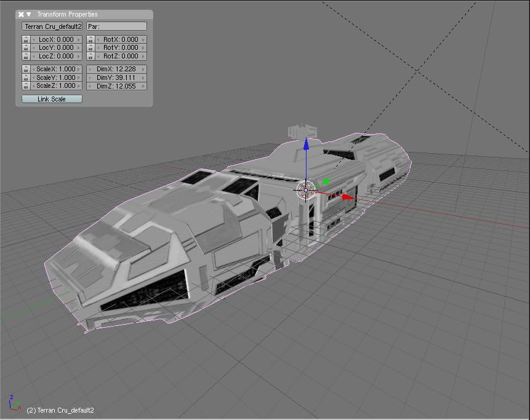The image size is (530, 420).
Task: Toggle the ScaleX lock icon
Action: 26,69
